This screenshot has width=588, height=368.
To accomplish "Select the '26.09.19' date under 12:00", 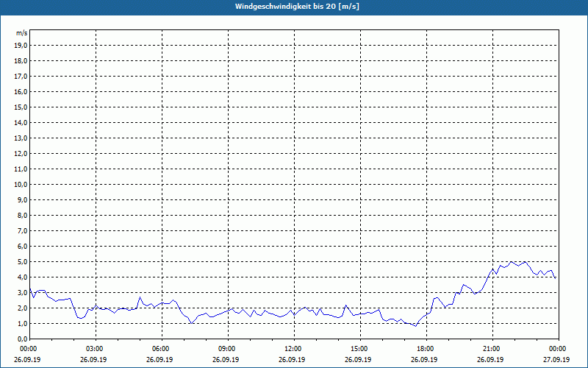I will point(292,359).
